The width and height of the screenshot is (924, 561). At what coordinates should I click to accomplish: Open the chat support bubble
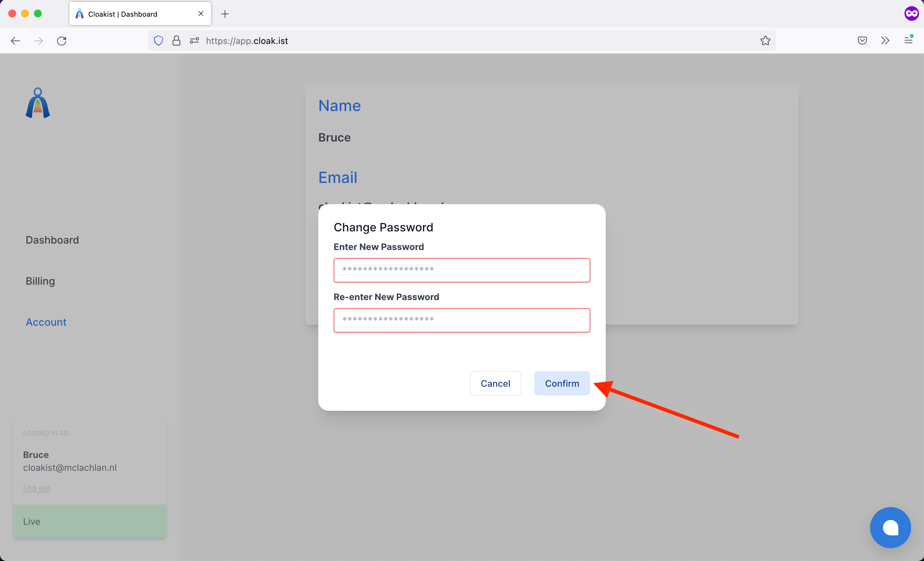(x=890, y=527)
